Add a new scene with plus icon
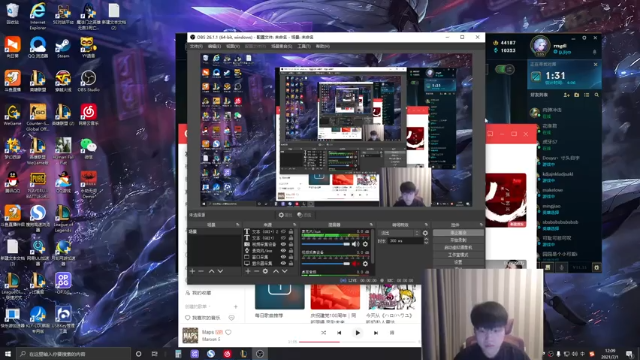This screenshot has height=360, width=640. coord(192,271)
